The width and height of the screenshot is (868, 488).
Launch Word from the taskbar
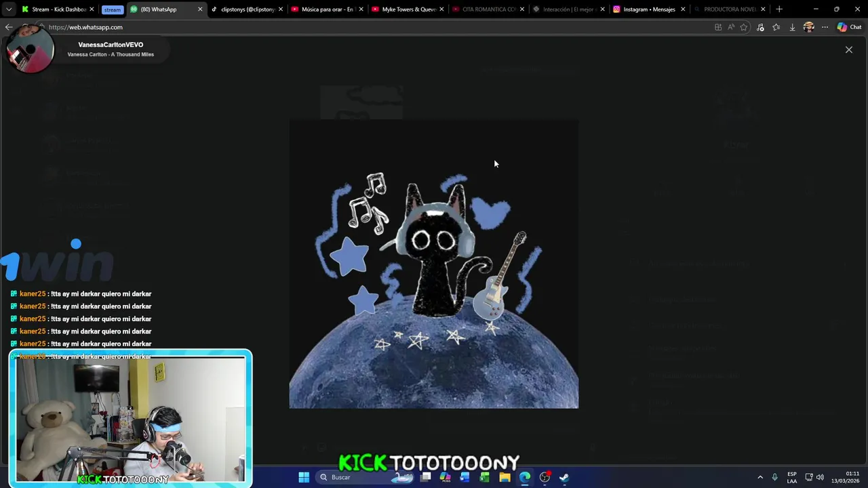(465, 477)
